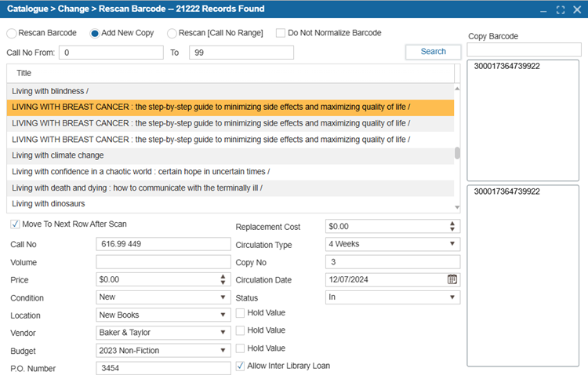Minimize the Rescan Barcode window
This screenshot has height=379, width=588.
tap(543, 10)
